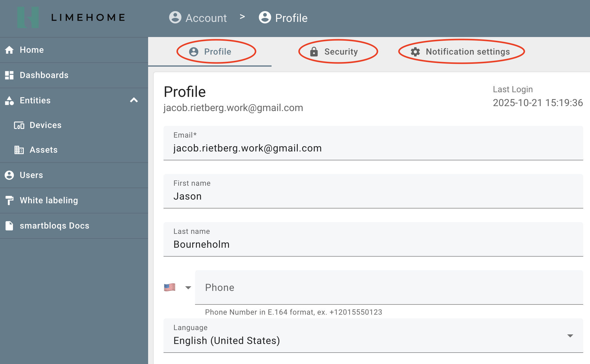Click the Home house icon in sidebar
The image size is (590, 364).
pyautogui.click(x=9, y=50)
